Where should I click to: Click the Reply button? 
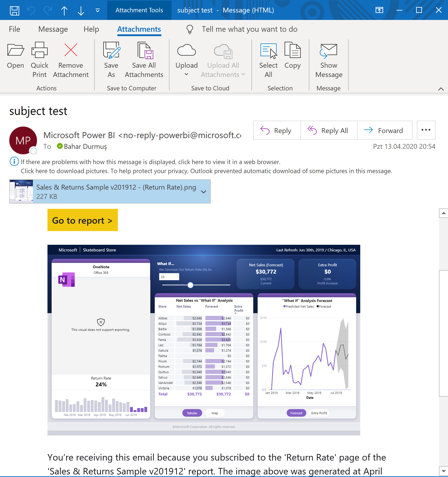277,130
